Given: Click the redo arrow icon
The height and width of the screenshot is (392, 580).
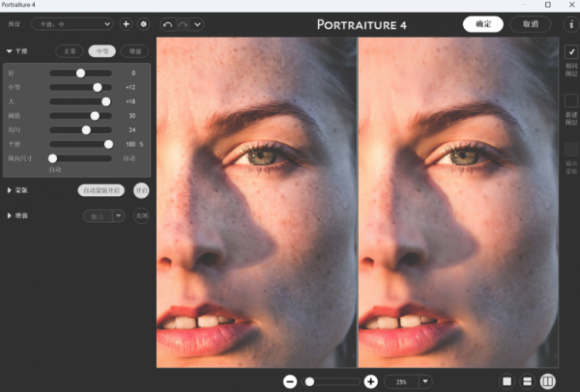Looking at the screenshot, I should click(x=183, y=25).
